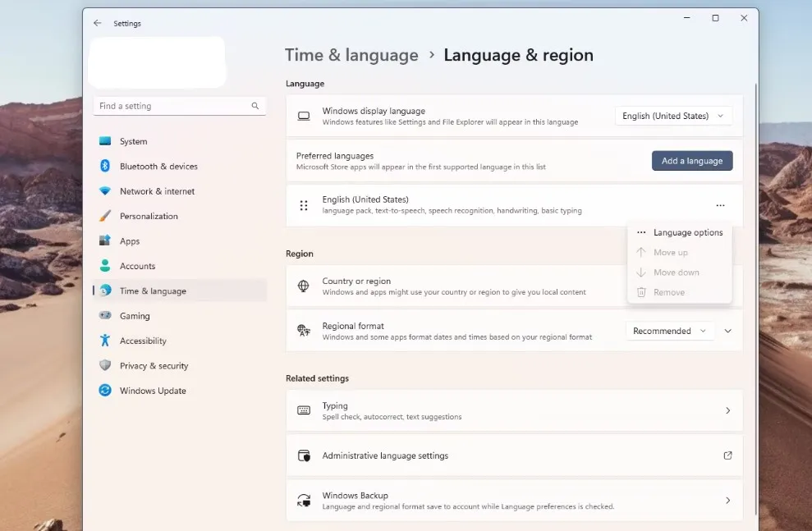The height and width of the screenshot is (531, 812).
Task: Open Bluetooth & devices section
Action: pos(158,166)
